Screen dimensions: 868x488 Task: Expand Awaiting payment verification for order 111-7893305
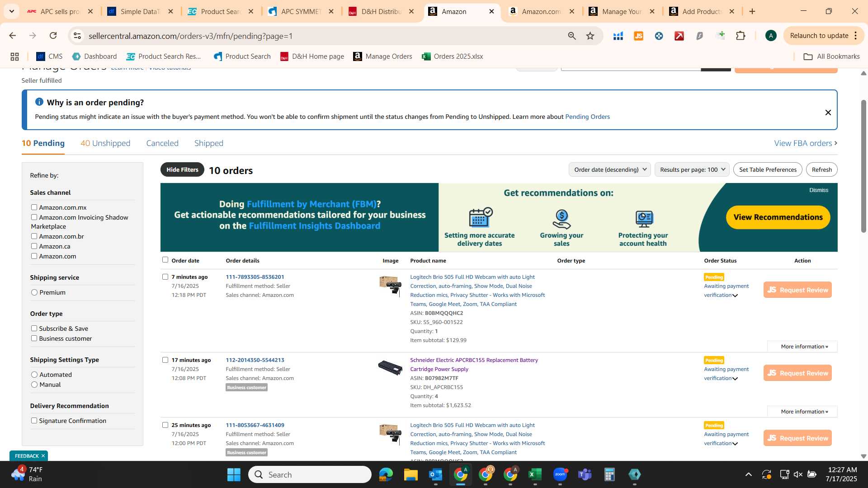(735, 296)
